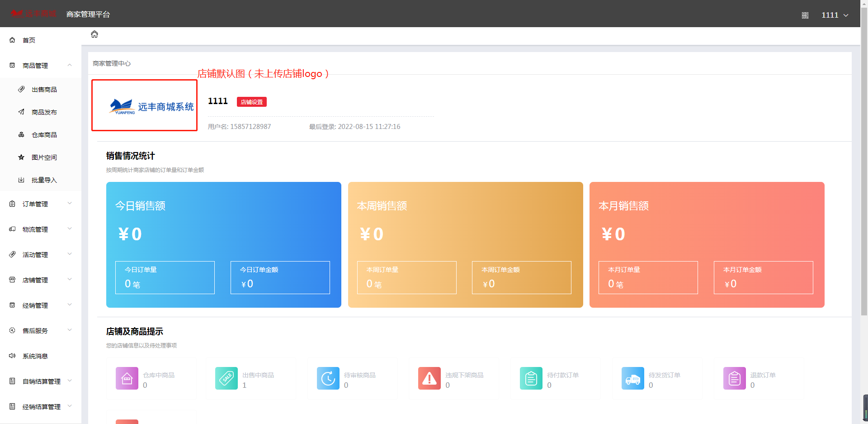Open 图片空间 submenu item
The width and height of the screenshot is (868, 424).
click(41, 157)
